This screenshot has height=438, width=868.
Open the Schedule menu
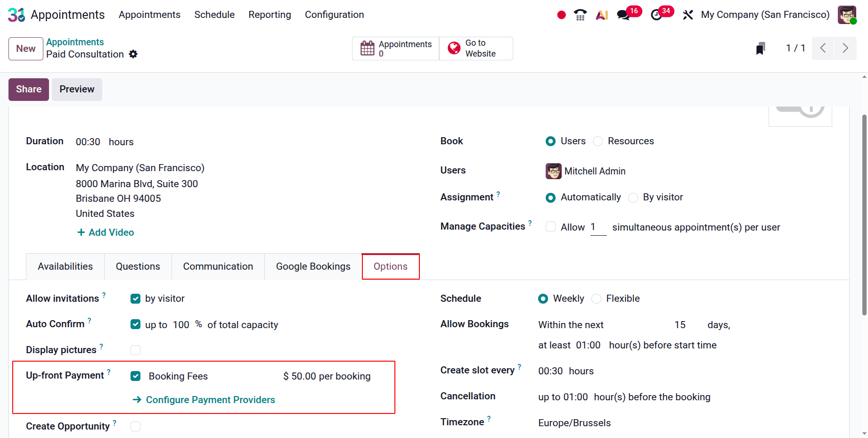214,15
